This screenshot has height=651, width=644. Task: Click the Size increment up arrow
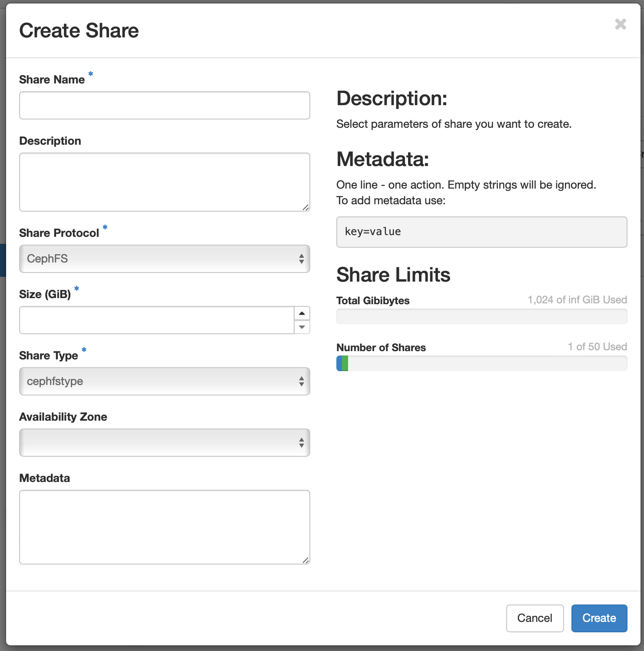coord(302,313)
